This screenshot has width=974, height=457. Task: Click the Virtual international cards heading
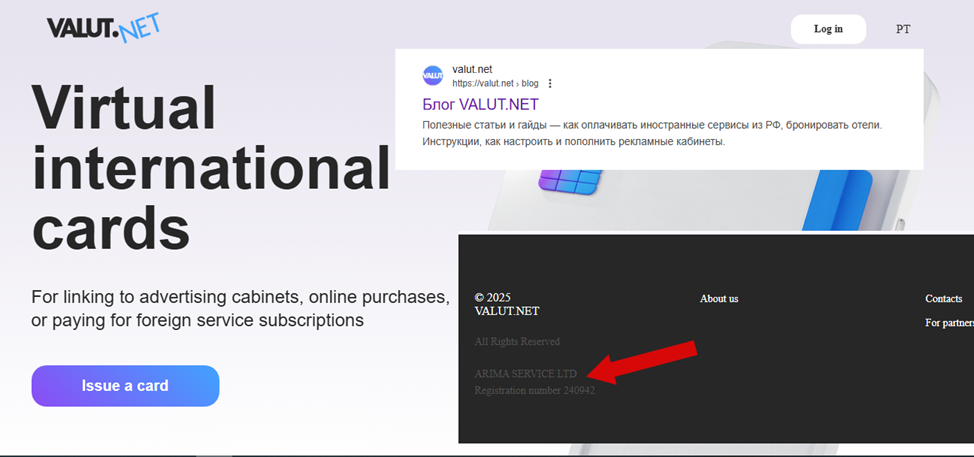point(211,167)
